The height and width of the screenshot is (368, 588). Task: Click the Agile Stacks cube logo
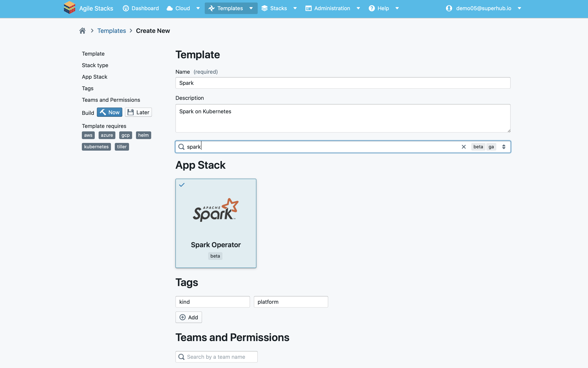pos(70,8)
